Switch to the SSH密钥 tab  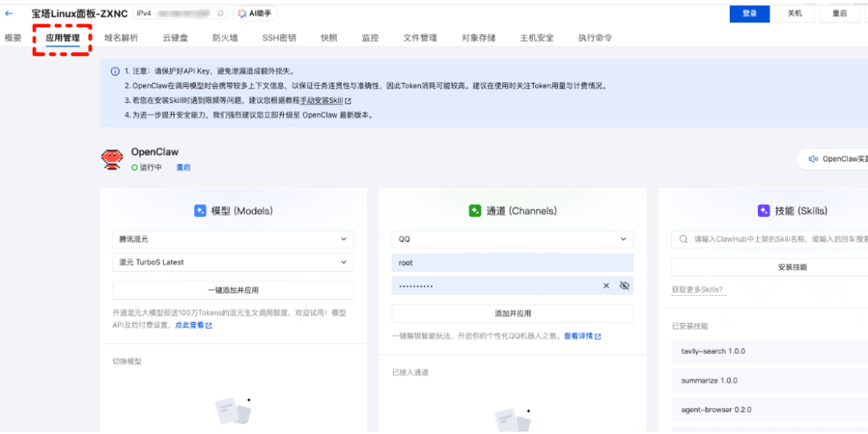pos(279,39)
